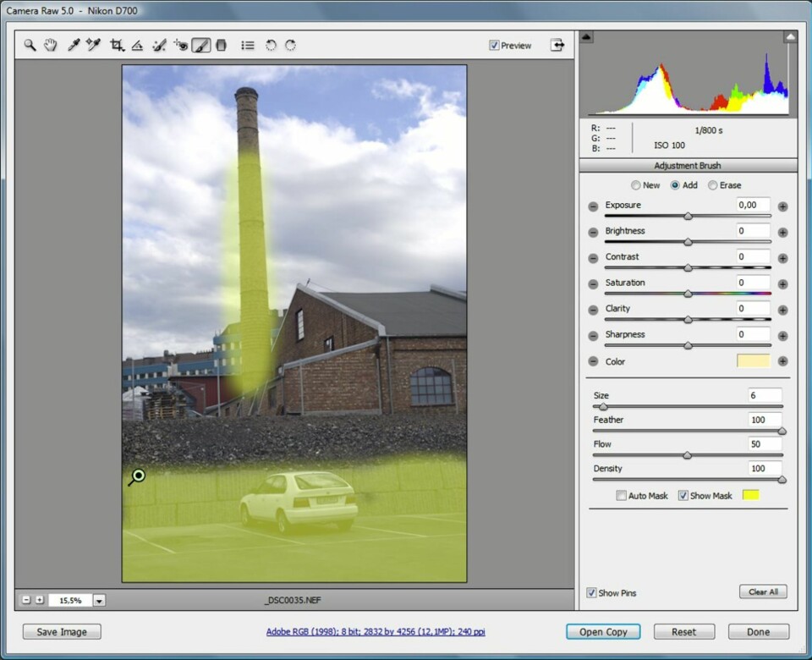Click the Done button
The width and height of the screenshot is (812, 660).
[x=759, y=632]
